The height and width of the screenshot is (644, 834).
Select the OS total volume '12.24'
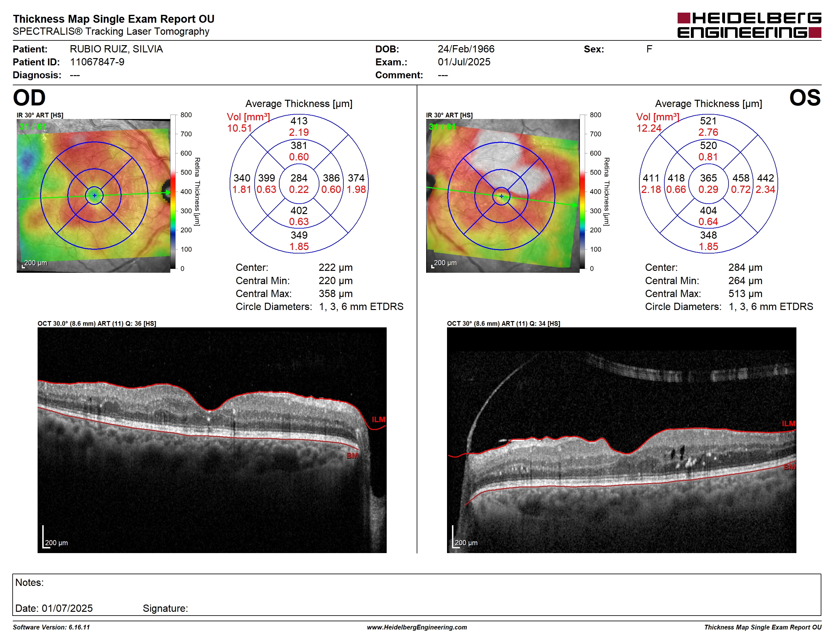[x=649, y=128]
